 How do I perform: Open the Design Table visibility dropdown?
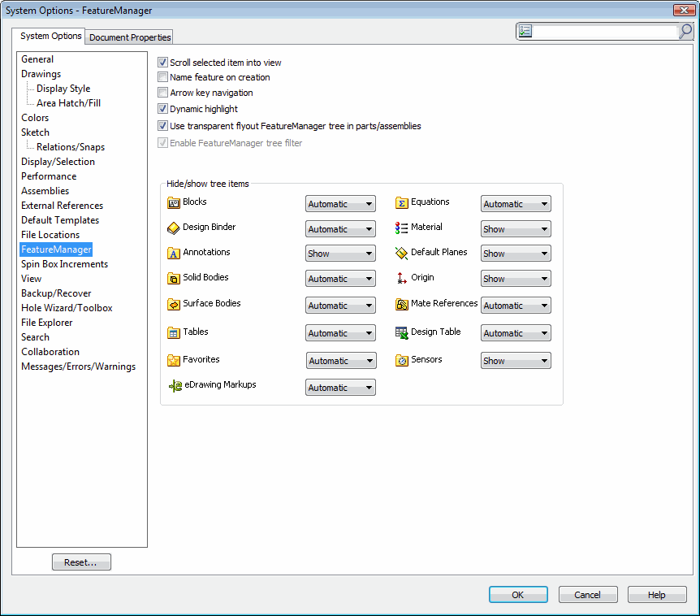(516, 333)
